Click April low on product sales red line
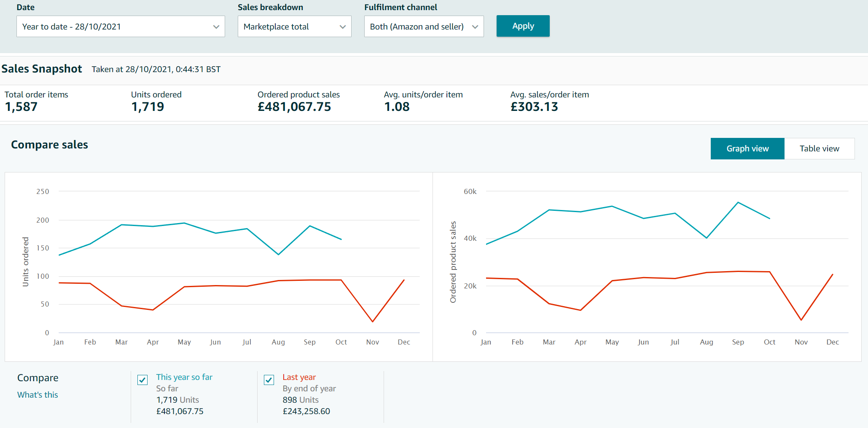The image size is (868, 428). [580, 310]
